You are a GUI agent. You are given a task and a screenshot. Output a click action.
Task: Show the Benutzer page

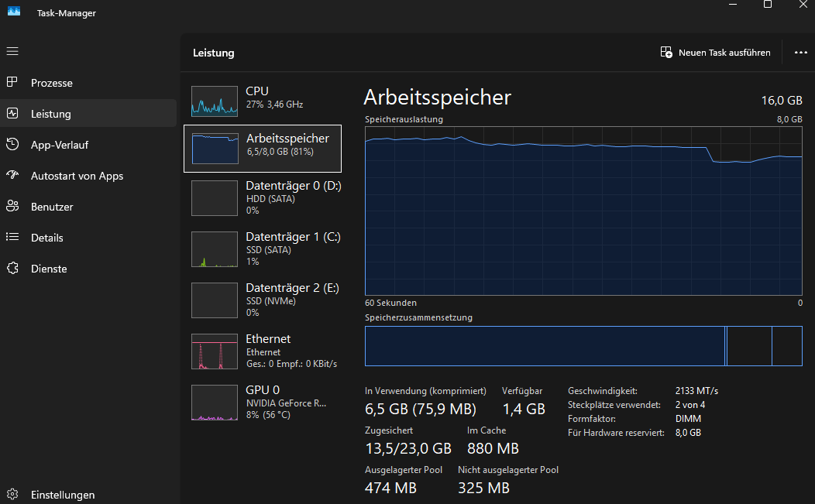pyautogui.click(x=88, y=206)
